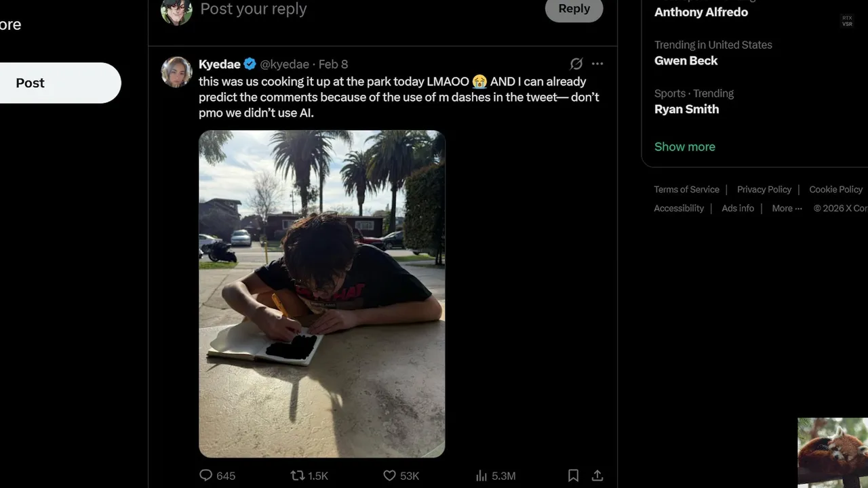Click Kyedae's profile avatar
The height and width of the screenshot is (488, 868).
coord(176,72)
